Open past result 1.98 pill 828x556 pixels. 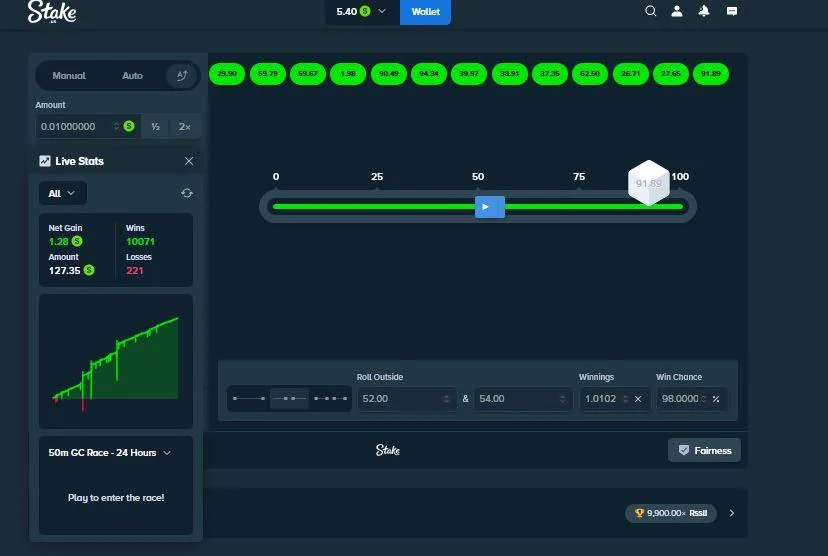[348, 73]
